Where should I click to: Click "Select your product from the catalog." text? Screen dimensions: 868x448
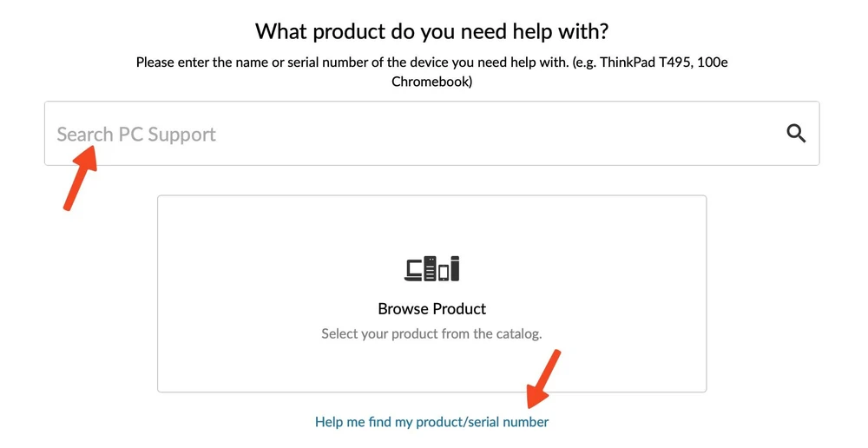[x=431, y=333]
